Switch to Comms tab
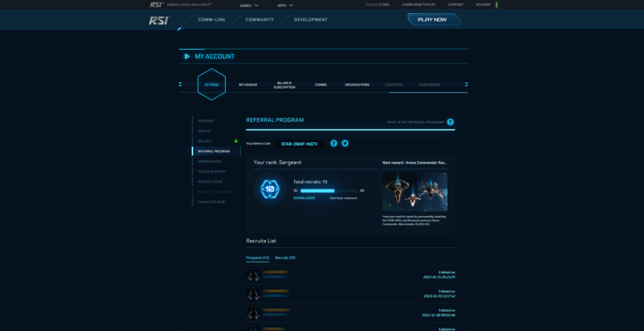644x331 pixels. click(x=321, y=85)
